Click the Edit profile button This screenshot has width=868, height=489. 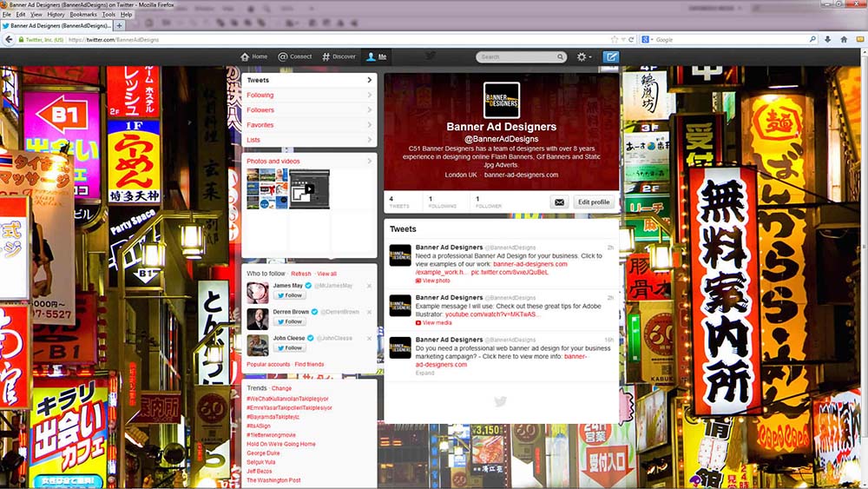click(x=594, y=202)
